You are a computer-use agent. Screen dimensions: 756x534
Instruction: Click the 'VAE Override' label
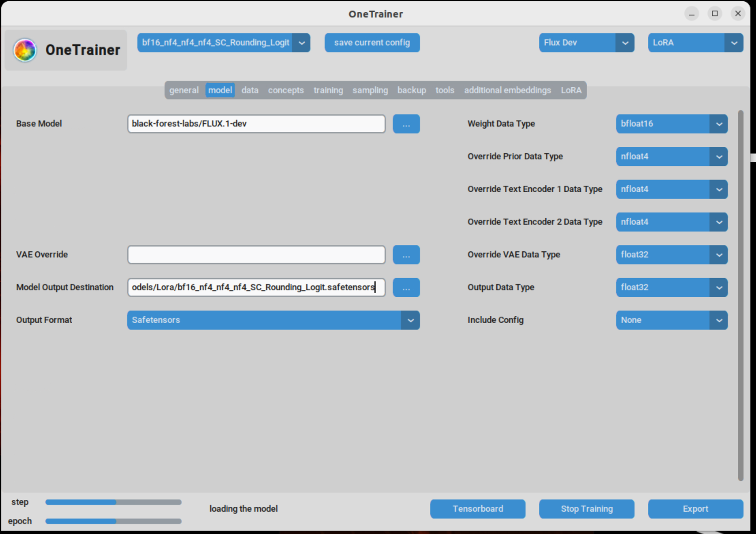coord(42,255)
